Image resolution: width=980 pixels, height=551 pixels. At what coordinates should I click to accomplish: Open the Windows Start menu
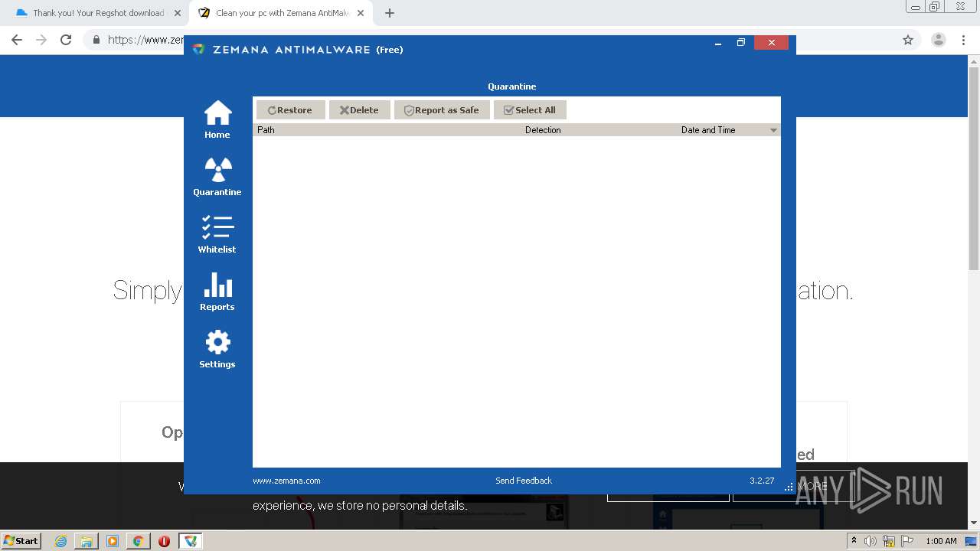(21, 540)
